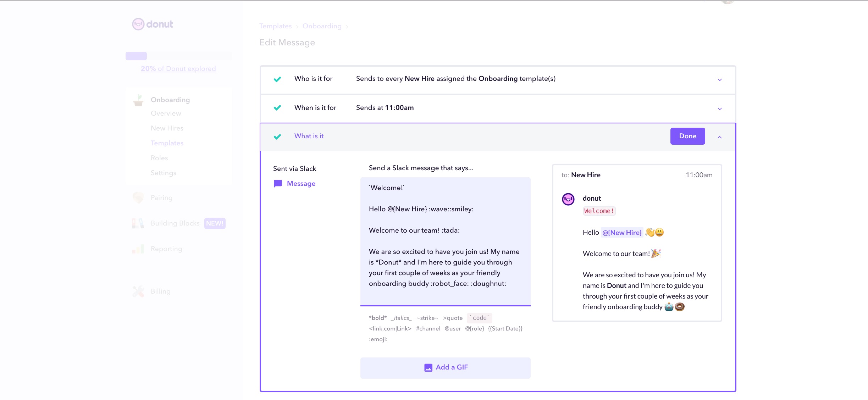Click the Billing tools icon
The image size is (868, 400).
click(x=138, y=291)
